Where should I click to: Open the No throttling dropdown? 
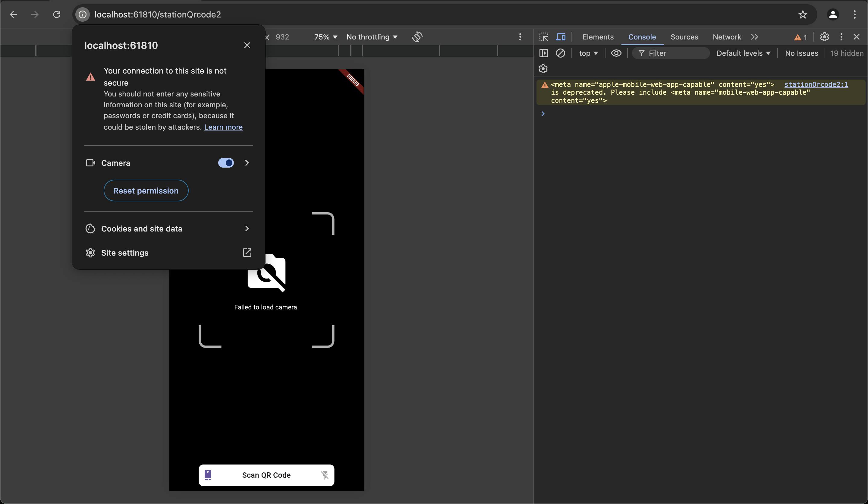(372, 37)
